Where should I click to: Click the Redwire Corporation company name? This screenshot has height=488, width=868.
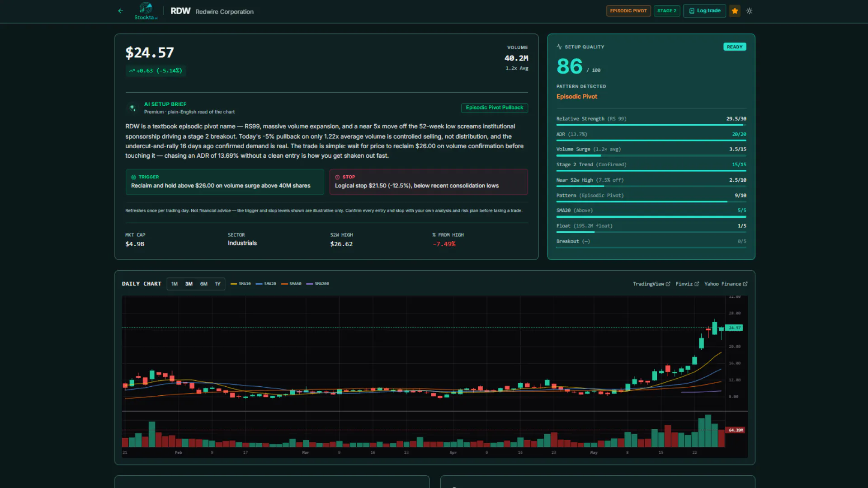point(224,12)
